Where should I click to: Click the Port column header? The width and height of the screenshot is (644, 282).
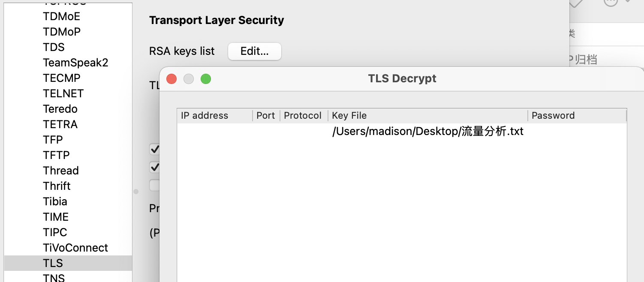click(x=266, y=116)
